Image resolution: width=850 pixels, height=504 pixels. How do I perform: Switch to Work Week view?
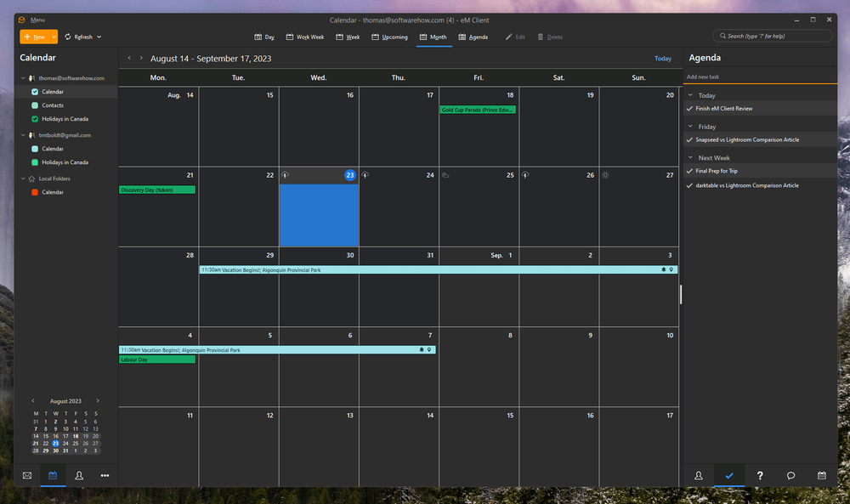(x=305, y=37)
